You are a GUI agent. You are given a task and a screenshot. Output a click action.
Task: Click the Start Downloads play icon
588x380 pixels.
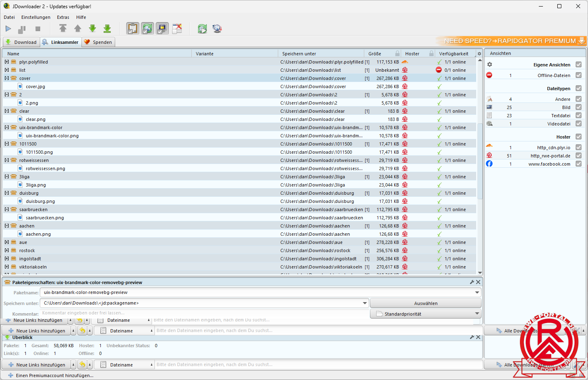tap(8, 29)
